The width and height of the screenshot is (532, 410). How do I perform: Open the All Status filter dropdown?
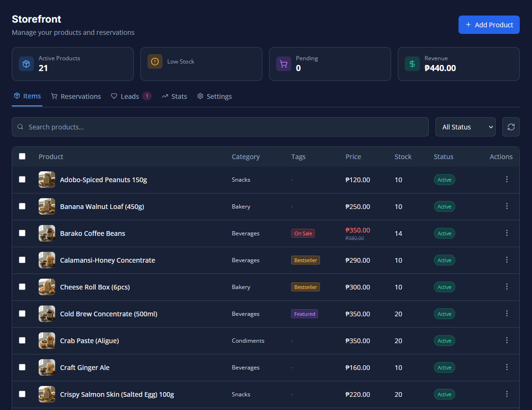click(465, 127)
